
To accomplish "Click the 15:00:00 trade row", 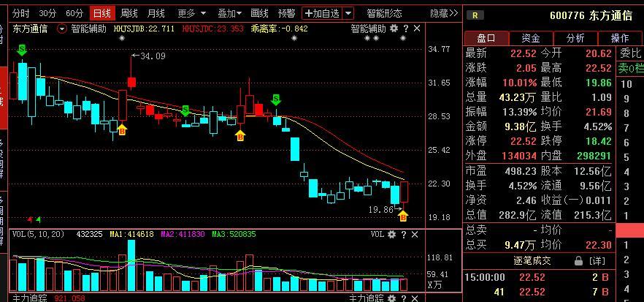I will point(539,277).
